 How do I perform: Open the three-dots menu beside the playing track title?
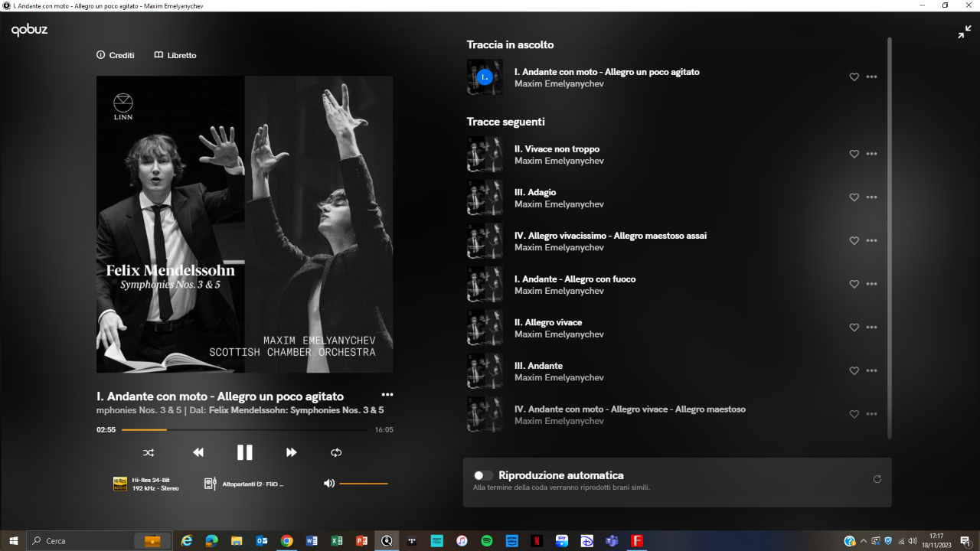387,395
